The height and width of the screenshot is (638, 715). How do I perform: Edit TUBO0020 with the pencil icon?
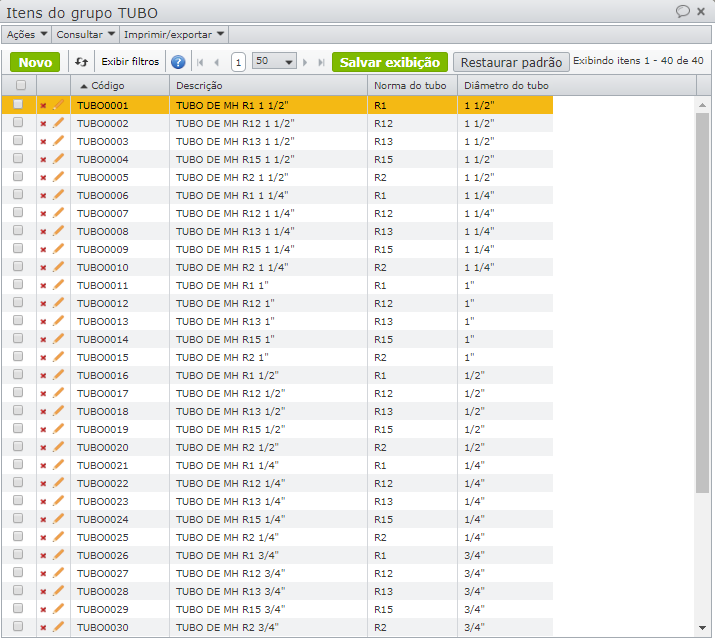pos(58,447)
